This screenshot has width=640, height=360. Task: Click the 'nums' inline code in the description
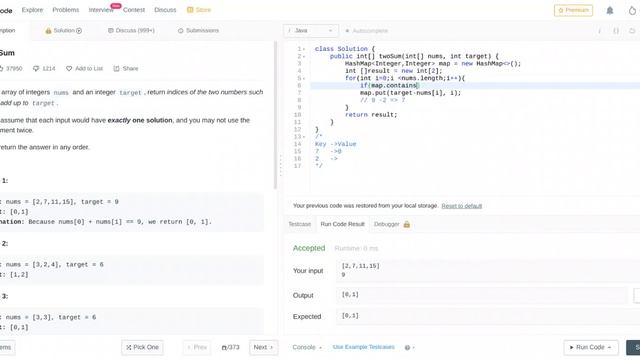pyautogui.click(x=61, y=93)
